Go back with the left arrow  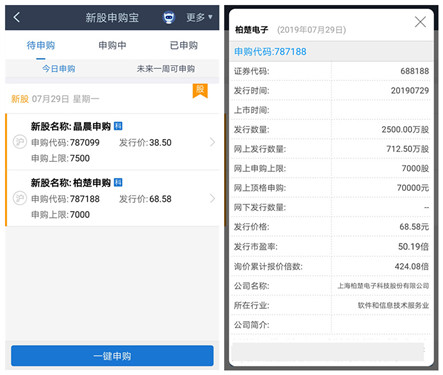tap(17, 17)
